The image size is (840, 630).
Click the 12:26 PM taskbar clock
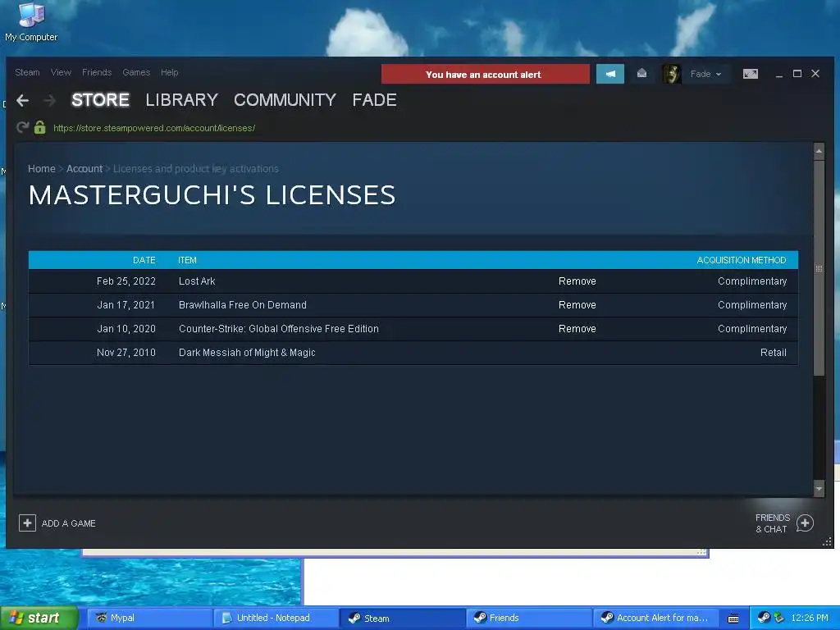810,618
